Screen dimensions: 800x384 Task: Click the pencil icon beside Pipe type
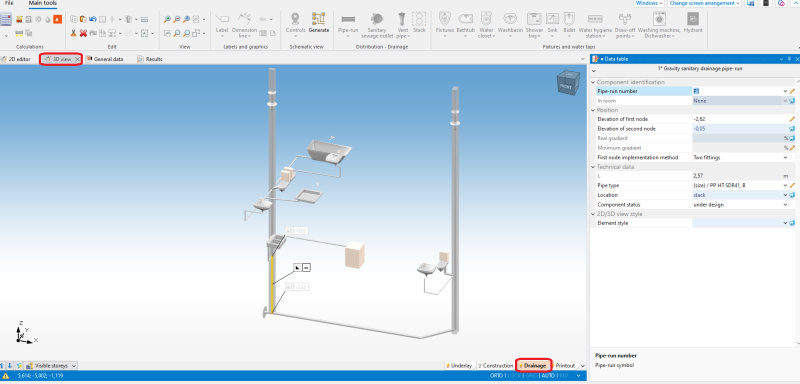(x=792, y=186)
